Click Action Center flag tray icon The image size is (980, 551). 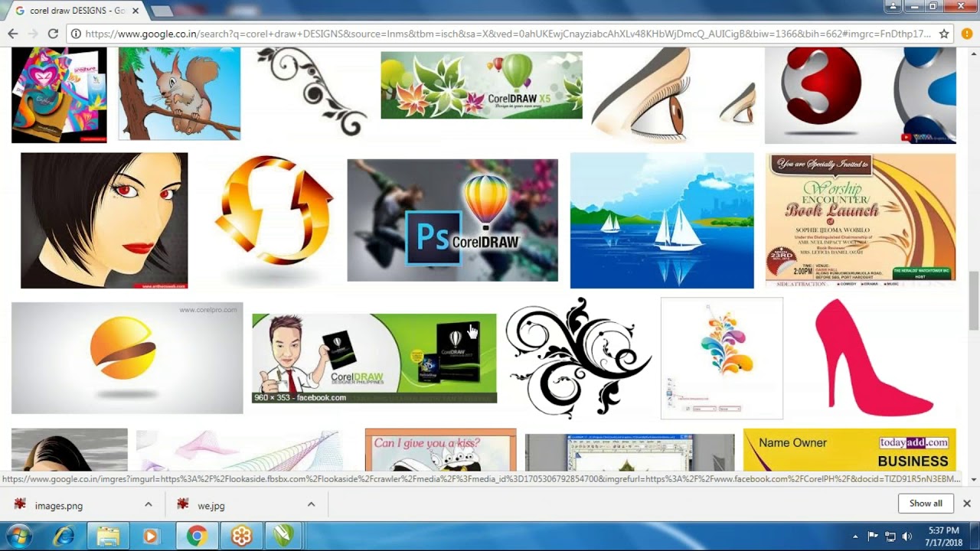click(873, 536)
